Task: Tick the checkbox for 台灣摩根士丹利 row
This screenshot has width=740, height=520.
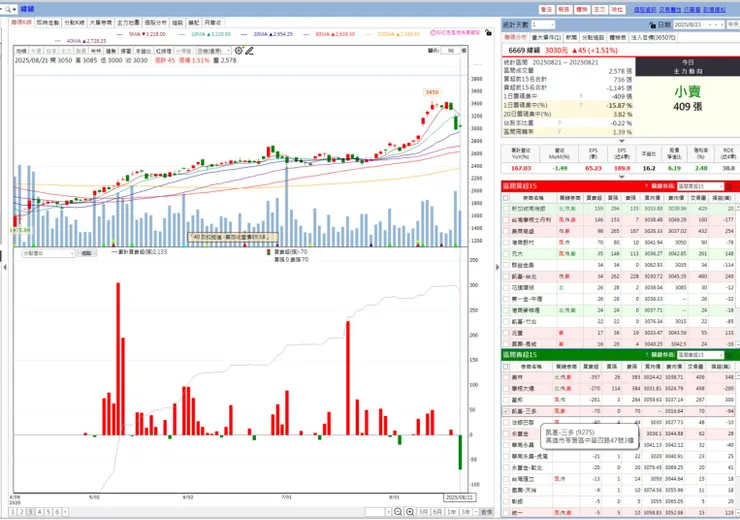Action: [x=506, y=220]
